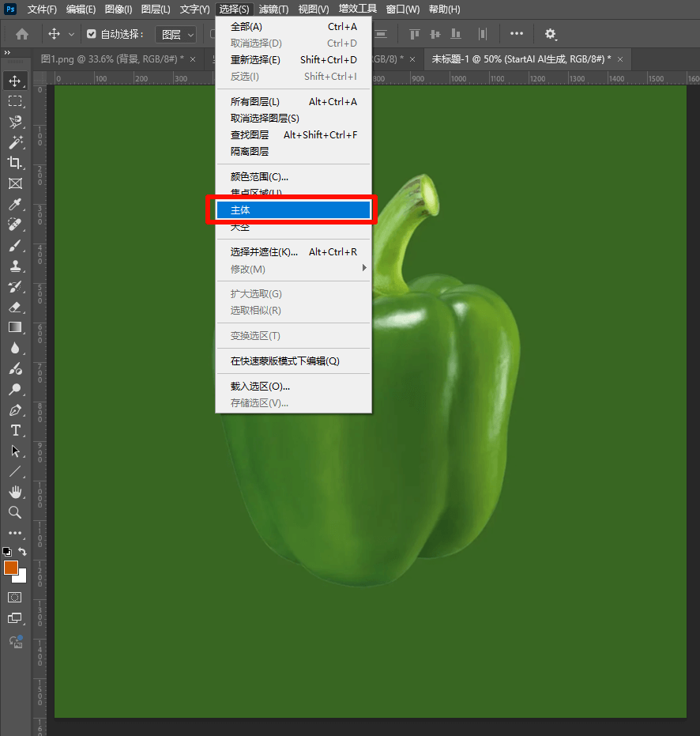Select the Magic Wand tool
The width and height of the screenshot is (700, 736).
(x=15, y=142)
